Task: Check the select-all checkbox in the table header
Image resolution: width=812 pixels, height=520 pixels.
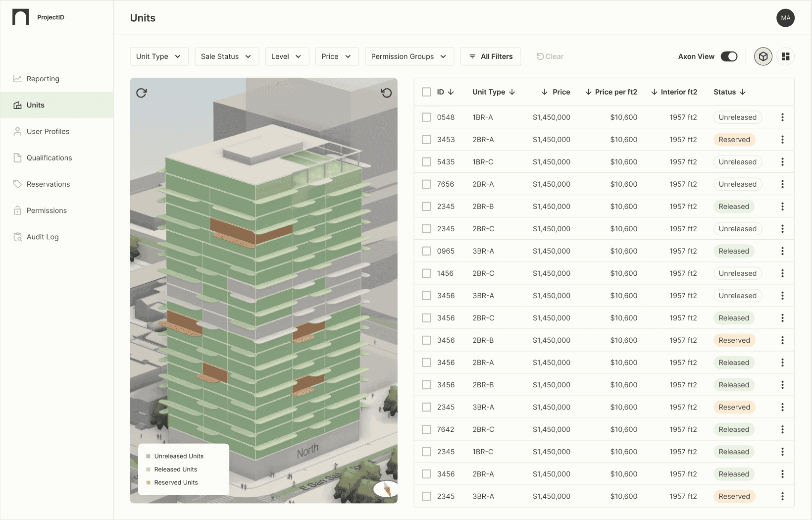Action: (x=426, y=92)
